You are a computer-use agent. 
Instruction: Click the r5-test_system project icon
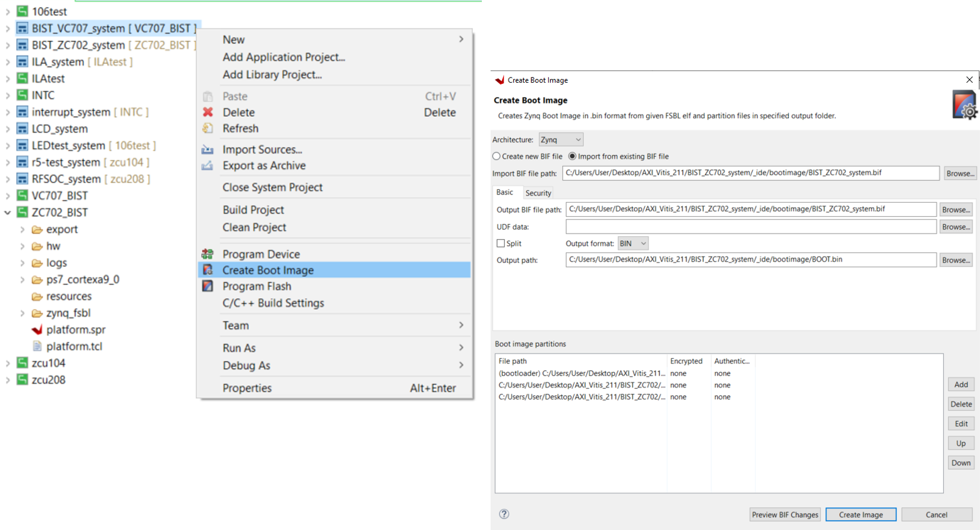(x=22, y=162)
